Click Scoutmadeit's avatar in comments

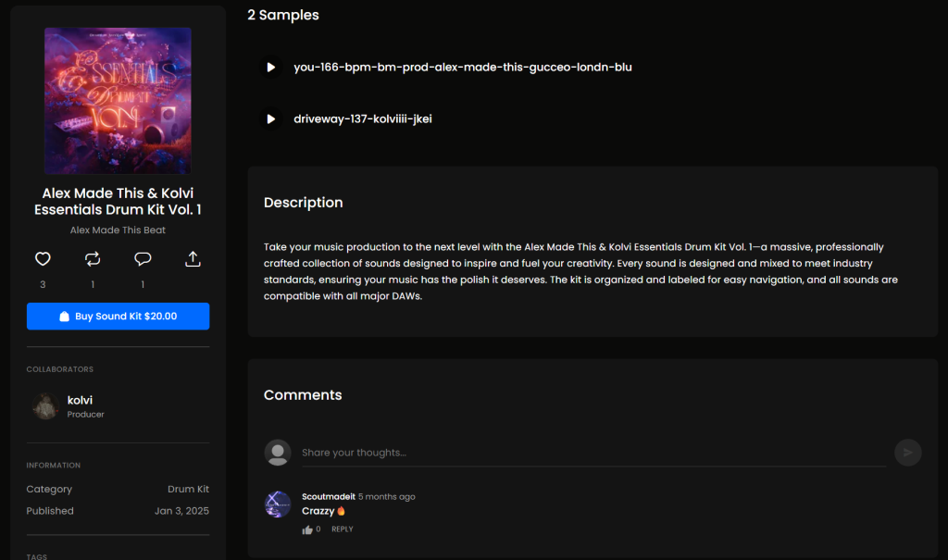278,504
